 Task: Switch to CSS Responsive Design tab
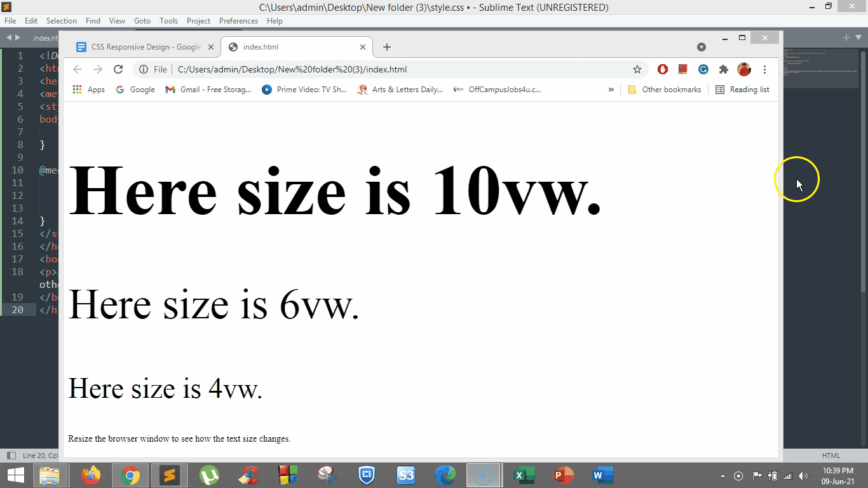146,47
